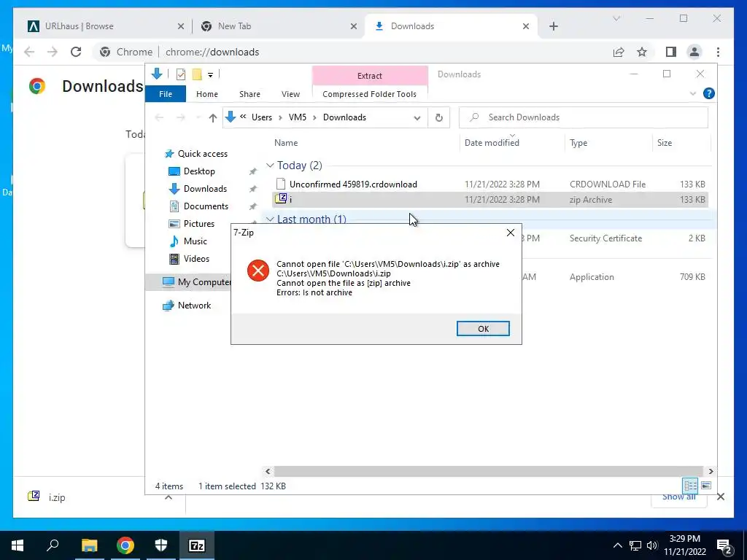This screenshot has width=747, height=560.
Task: Sort files by Type column
Action: [x=578, y=143]
